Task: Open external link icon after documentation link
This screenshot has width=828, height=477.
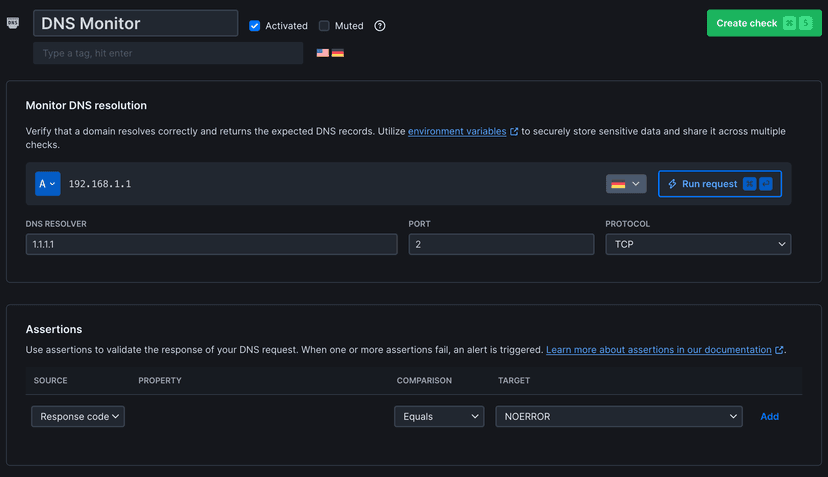Action: point(779,350)
